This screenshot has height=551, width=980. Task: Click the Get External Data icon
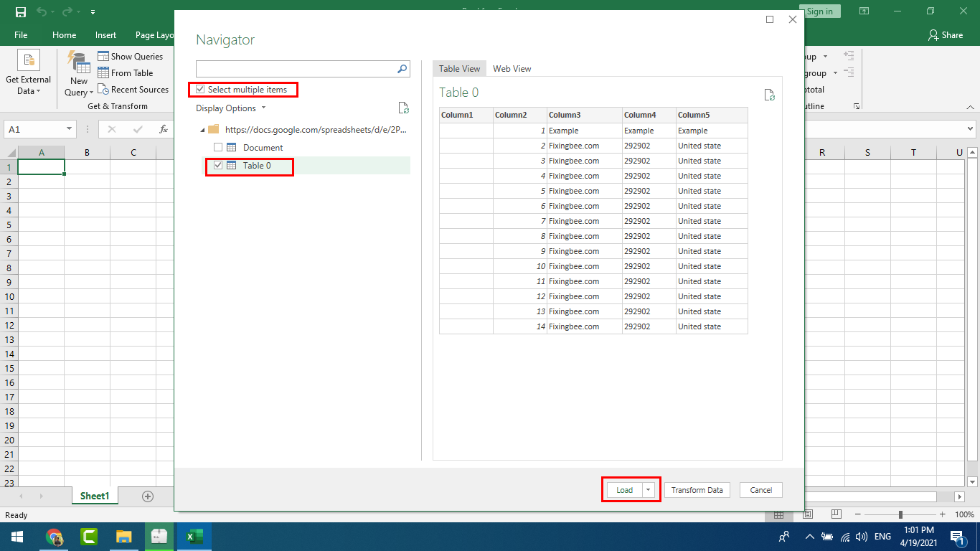coord(29,61)
